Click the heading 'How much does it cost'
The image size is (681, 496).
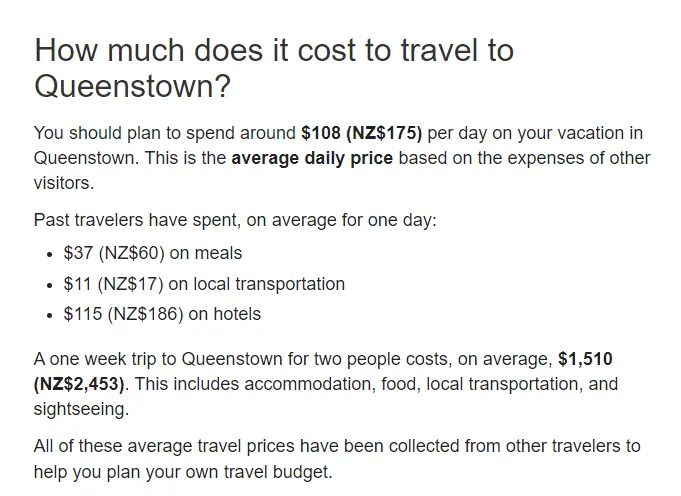(x=274, y=68)
